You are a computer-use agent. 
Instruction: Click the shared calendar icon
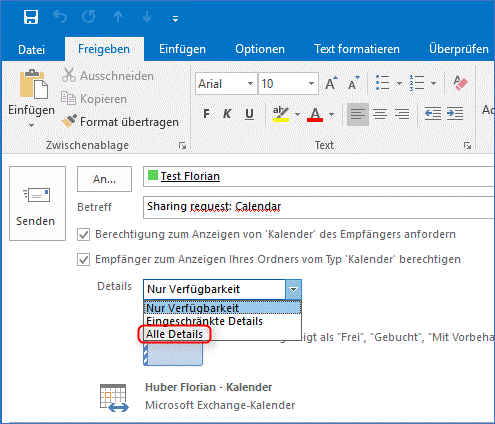pyautogui.click(x=114, y=397)
